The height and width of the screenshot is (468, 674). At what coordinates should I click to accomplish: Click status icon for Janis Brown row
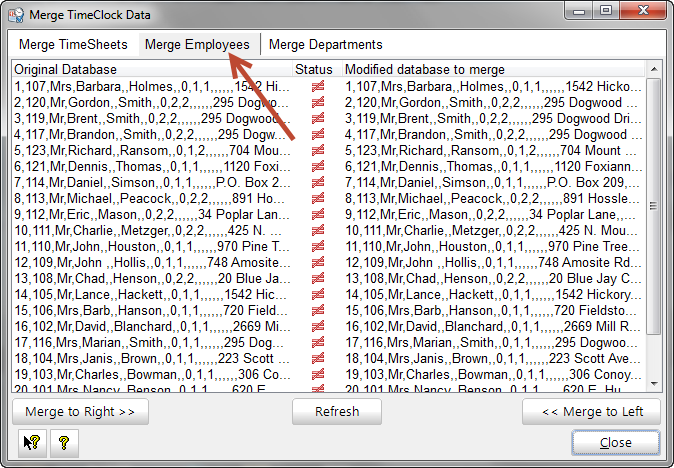pyautogui.click(x=318, y=358)
